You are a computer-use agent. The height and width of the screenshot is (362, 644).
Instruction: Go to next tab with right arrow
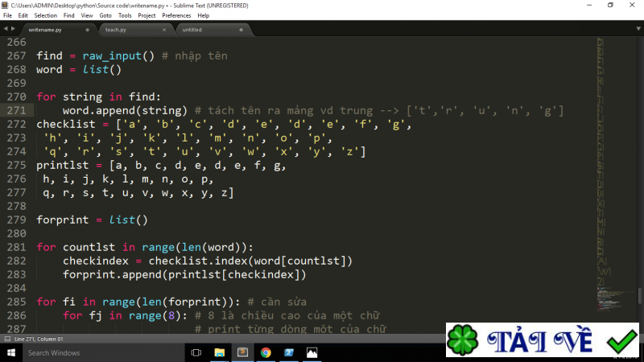[x=13, y=29]
